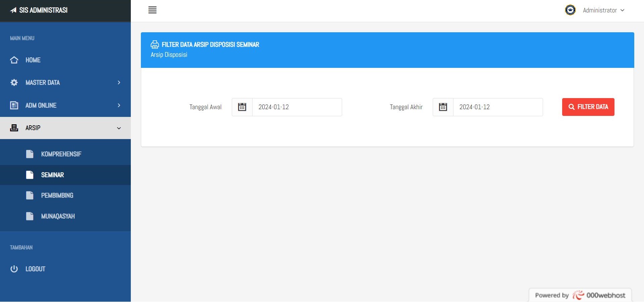The image size is (644, 302).
Task: Expand the ADM Online submenu chevron
Action: (x=119, y=105)
